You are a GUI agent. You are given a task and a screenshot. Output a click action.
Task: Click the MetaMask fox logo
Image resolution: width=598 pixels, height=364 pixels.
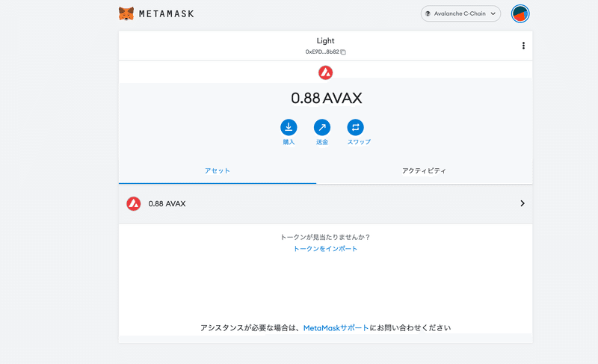pyautogui.click(x=126, y=13)
